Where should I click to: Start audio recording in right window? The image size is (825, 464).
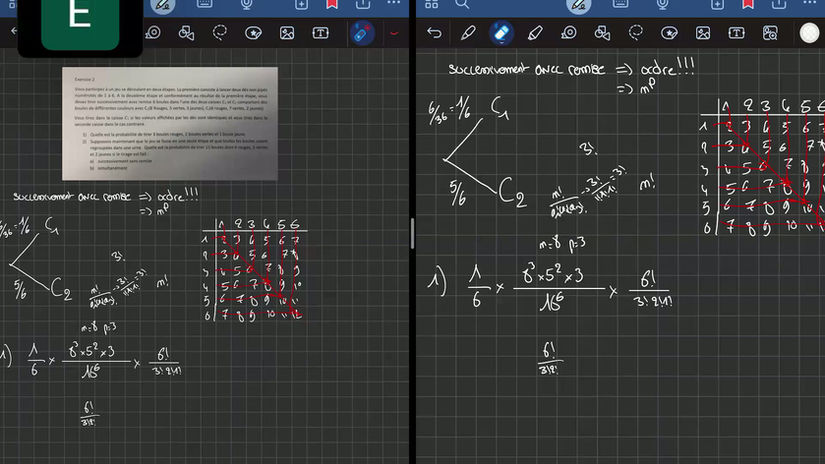point(662,4)
